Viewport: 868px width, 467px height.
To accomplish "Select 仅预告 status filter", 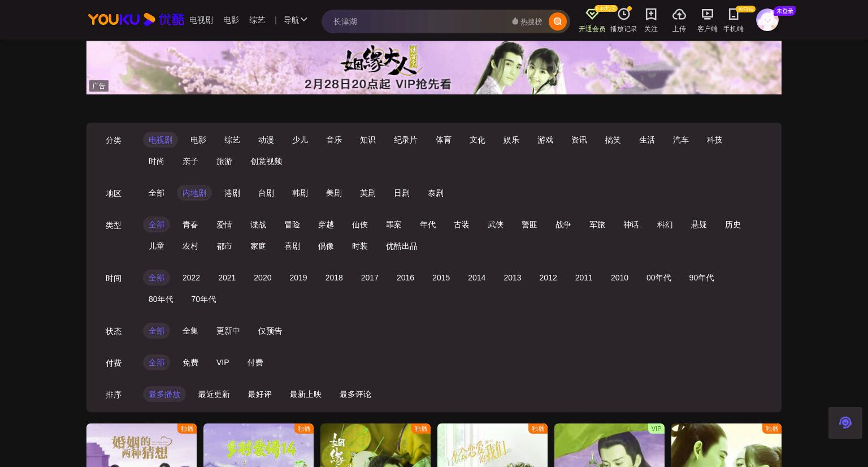I will click(x=270, y=331).
